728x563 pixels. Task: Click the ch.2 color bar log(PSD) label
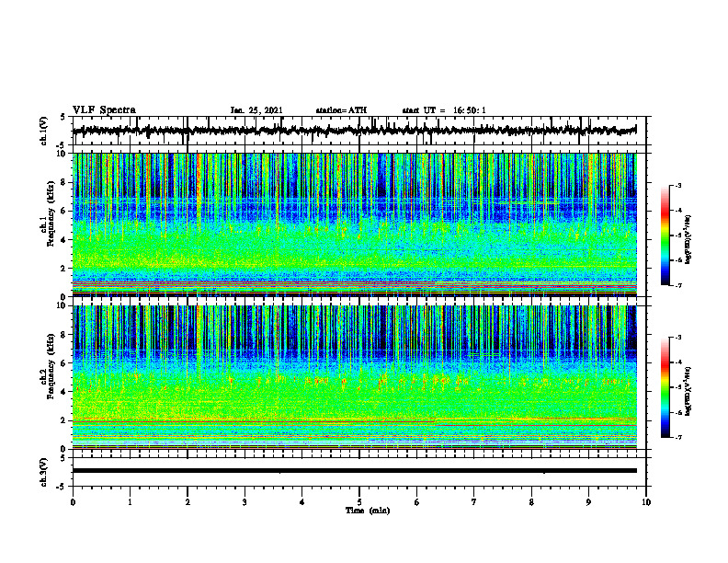[x=688, y=391]
